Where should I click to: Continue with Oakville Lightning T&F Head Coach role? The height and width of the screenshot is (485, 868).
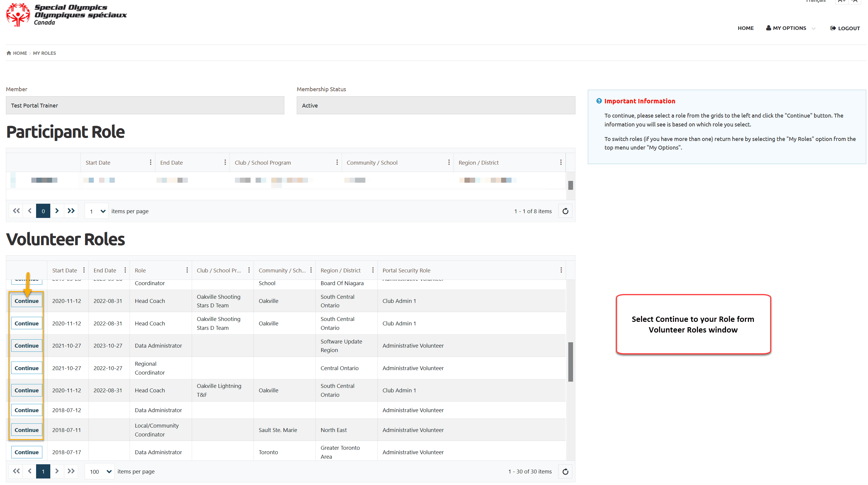(x=27, y=390)
